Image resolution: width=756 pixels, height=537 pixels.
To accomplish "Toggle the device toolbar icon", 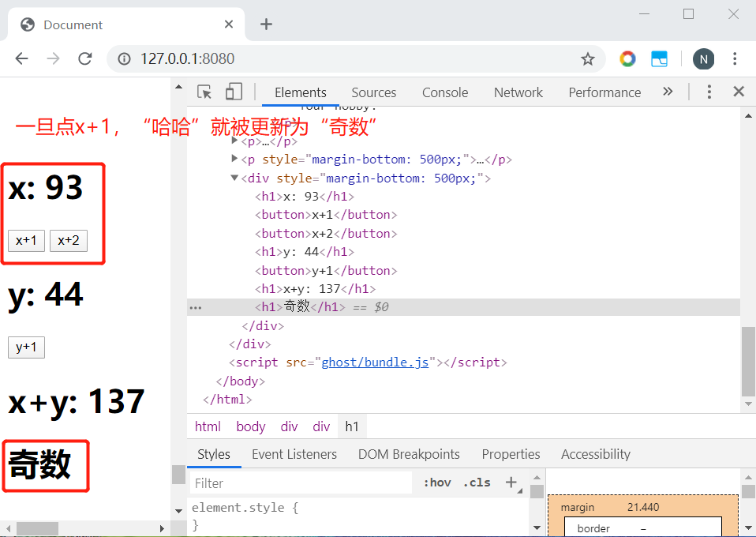I will click(234, 92).
